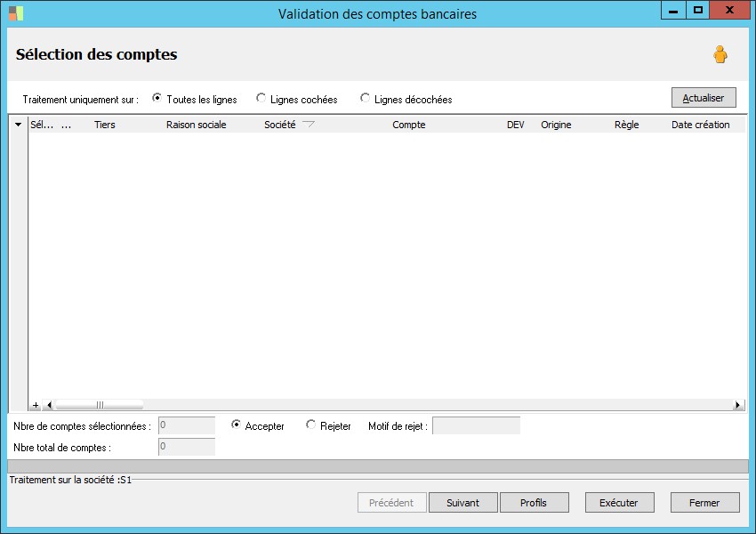This screenshot has width=756, height=534.
Task: Click the DEV column header
Action: coord(515,125)
